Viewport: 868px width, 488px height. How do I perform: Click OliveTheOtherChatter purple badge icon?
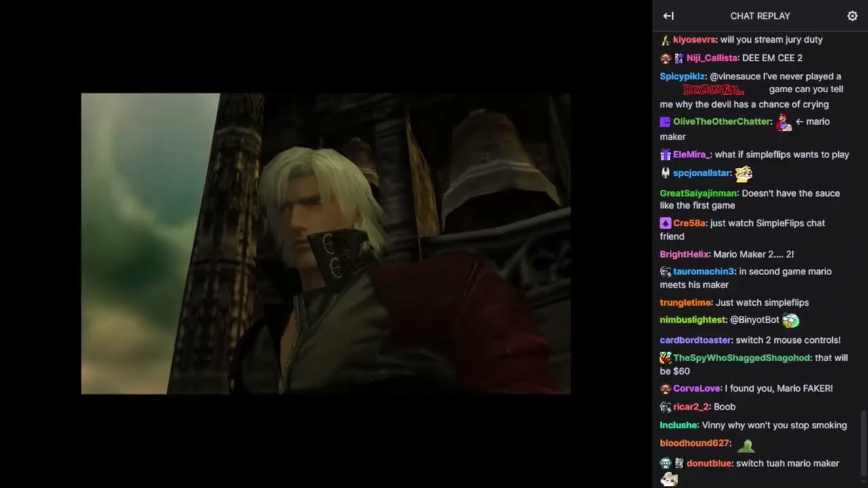tap(665, 122)
